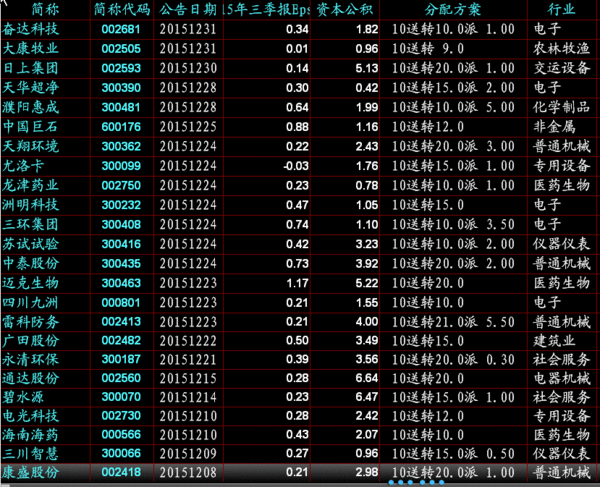Select stock name 尤洛卡
The width and height of the screenshot is (600, 487).
[x=23, y=166]
